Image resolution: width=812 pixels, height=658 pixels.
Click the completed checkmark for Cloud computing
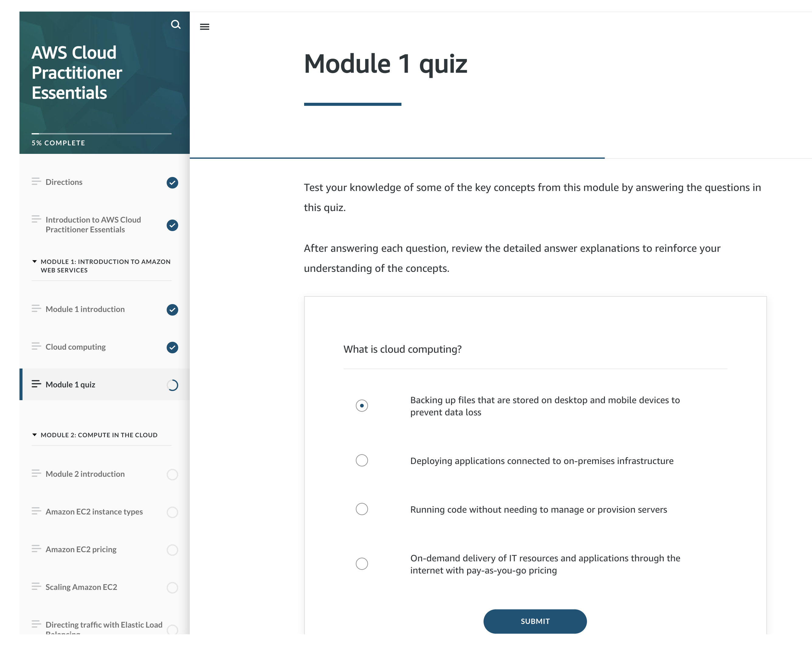173,347
